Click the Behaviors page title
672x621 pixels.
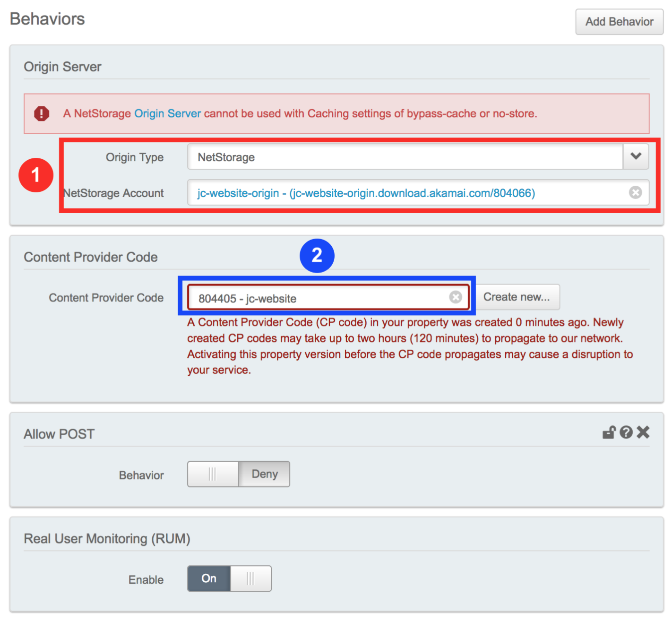point(47,19)
